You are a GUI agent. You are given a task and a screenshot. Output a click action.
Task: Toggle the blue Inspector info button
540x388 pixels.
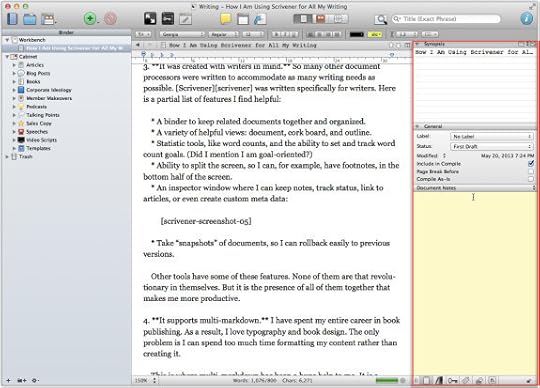tap(527, 18)
